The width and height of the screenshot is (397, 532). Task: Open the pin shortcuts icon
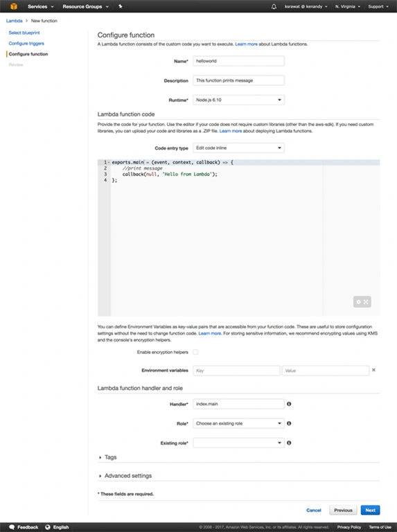point(120,6)
